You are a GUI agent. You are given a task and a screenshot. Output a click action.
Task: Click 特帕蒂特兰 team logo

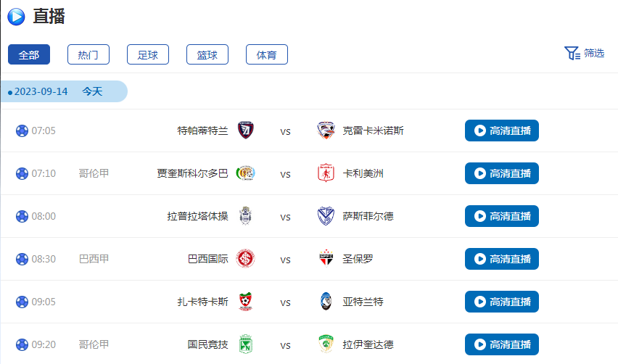pyautogui.click(x=246, y=131)
